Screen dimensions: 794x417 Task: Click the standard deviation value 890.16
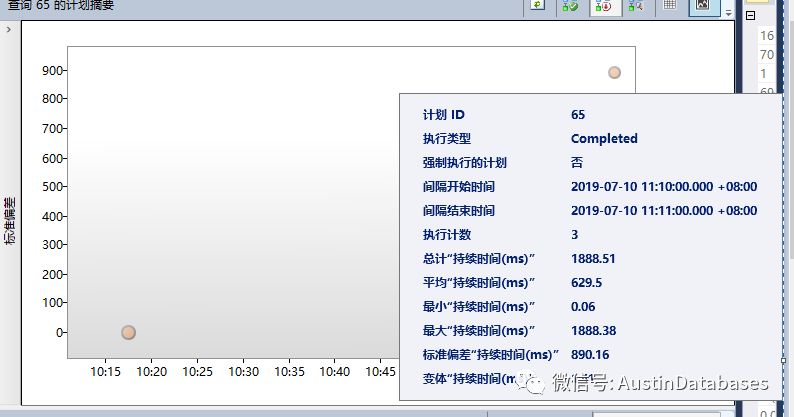point(590,355)
